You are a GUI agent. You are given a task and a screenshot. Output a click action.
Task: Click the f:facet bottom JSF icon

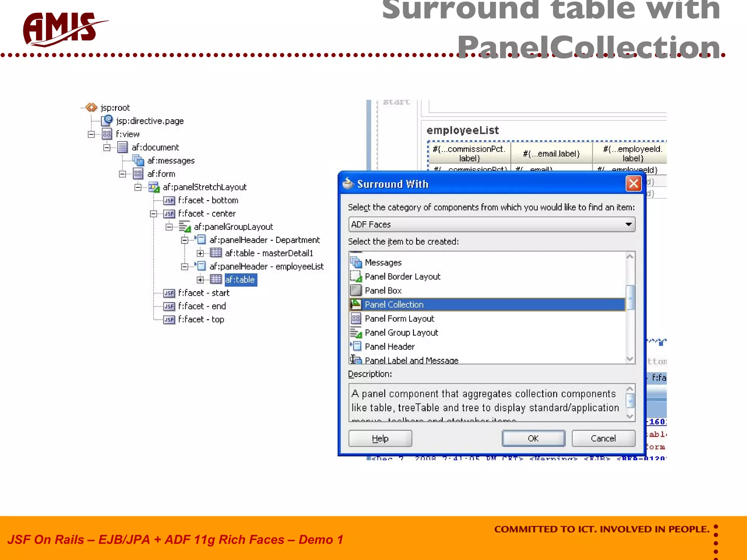click(169, 201)
